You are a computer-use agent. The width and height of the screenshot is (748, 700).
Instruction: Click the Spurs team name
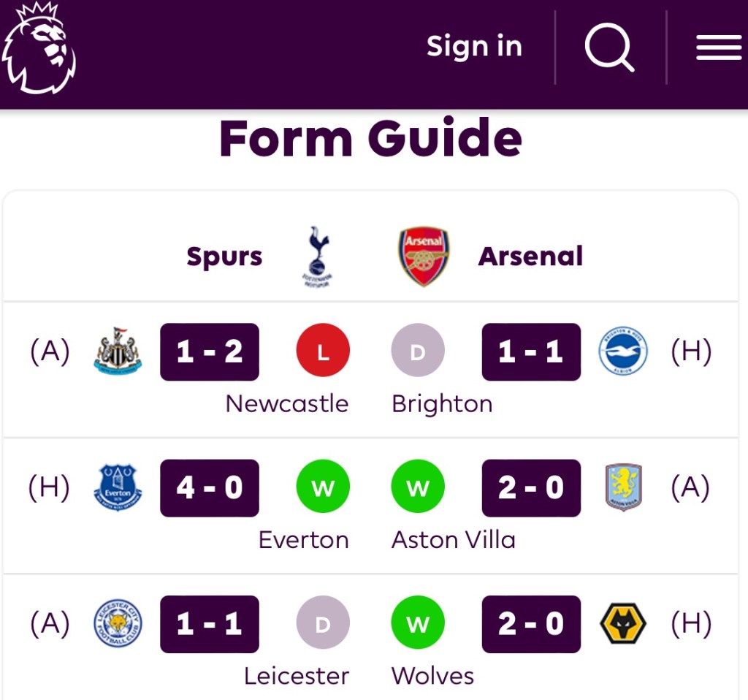pyautogui.click(x=224, y=256)
